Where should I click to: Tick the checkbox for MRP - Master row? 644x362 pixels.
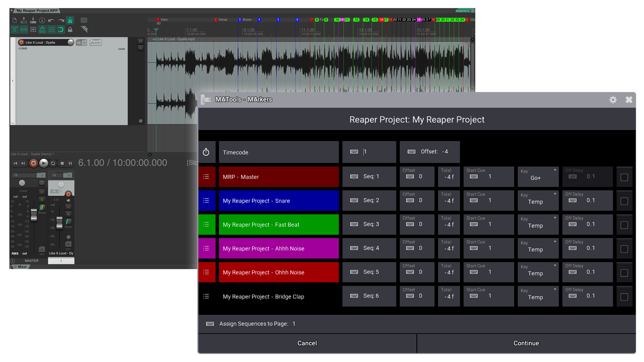[x=624, y=177]
